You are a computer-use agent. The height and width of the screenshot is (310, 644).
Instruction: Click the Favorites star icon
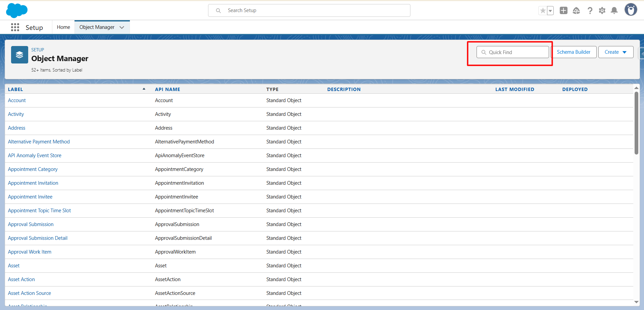pyautogui.click(x=543, y=11)
